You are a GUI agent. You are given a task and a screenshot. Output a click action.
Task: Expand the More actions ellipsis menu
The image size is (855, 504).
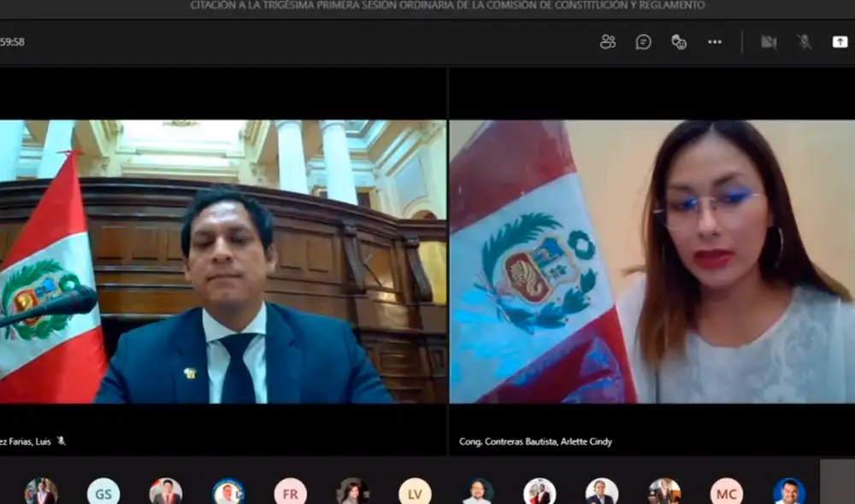click(x=715, y=42)
